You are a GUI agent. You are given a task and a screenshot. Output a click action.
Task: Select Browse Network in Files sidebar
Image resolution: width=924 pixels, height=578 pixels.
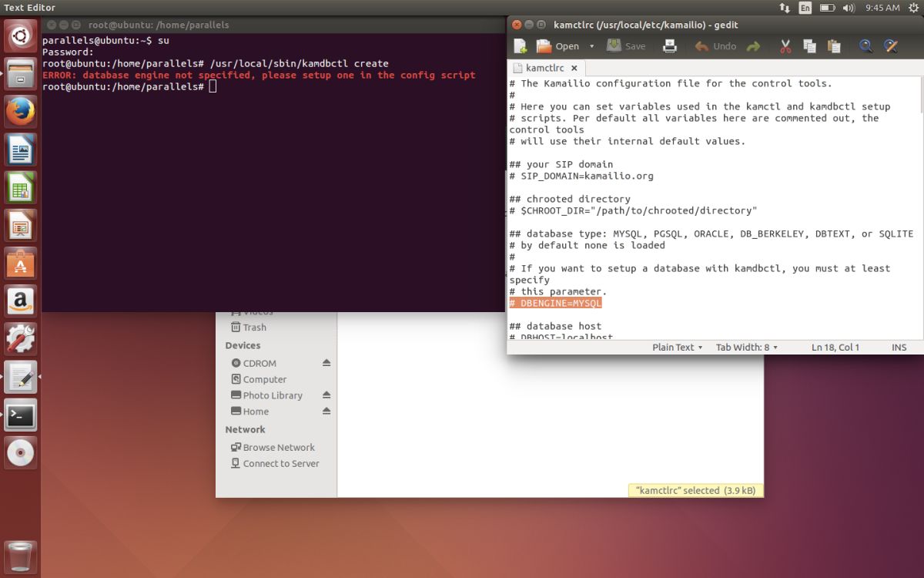273,448
